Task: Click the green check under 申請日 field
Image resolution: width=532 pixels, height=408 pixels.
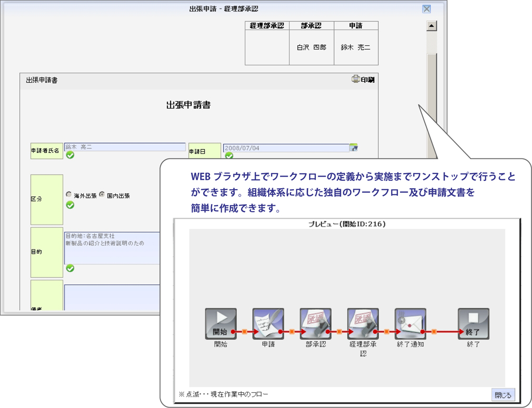Action: click(229, 155)
